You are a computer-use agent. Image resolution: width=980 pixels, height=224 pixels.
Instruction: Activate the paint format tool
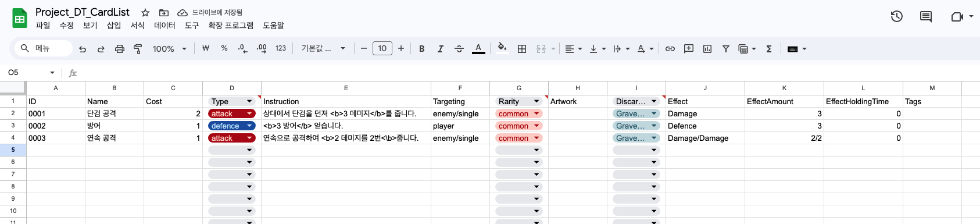pos(138,49)
